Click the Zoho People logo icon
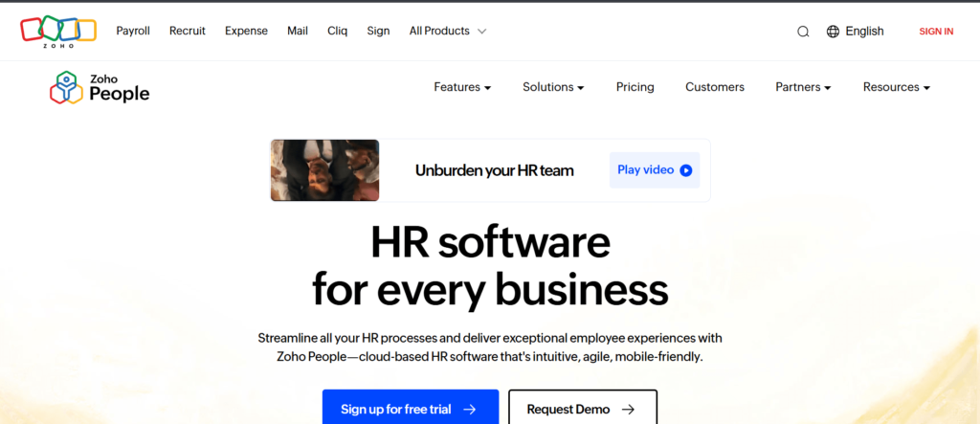The width and height of the screenshot is (980, 424). click(66, 87)
